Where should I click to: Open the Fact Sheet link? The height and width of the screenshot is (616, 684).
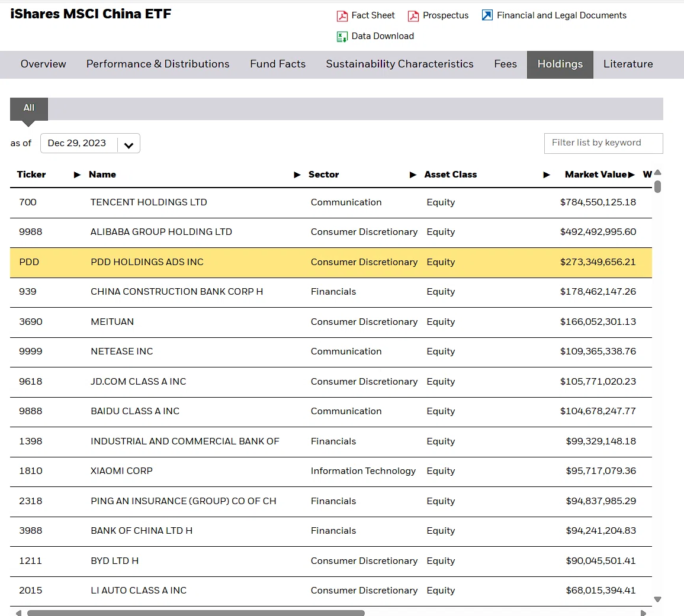(373, 15)
